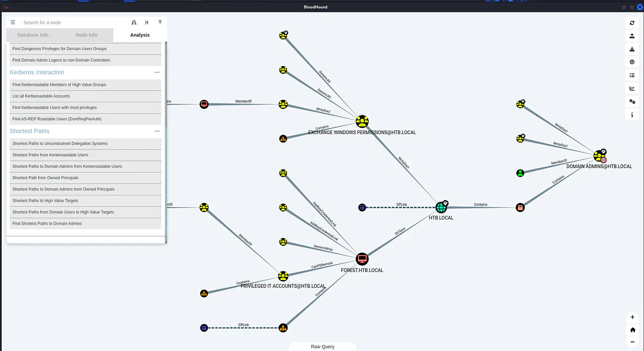Open the Raw Query bar

point(323,347)
